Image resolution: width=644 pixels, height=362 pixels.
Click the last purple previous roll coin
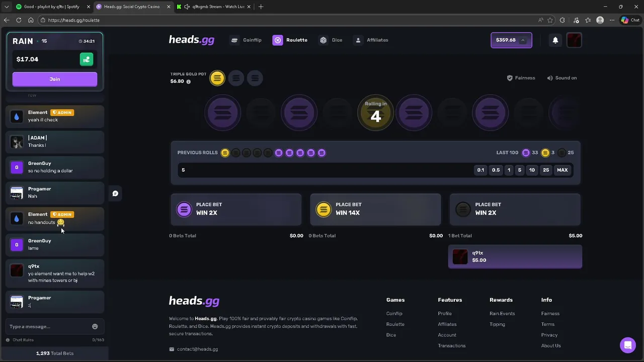tap(321, 153)
